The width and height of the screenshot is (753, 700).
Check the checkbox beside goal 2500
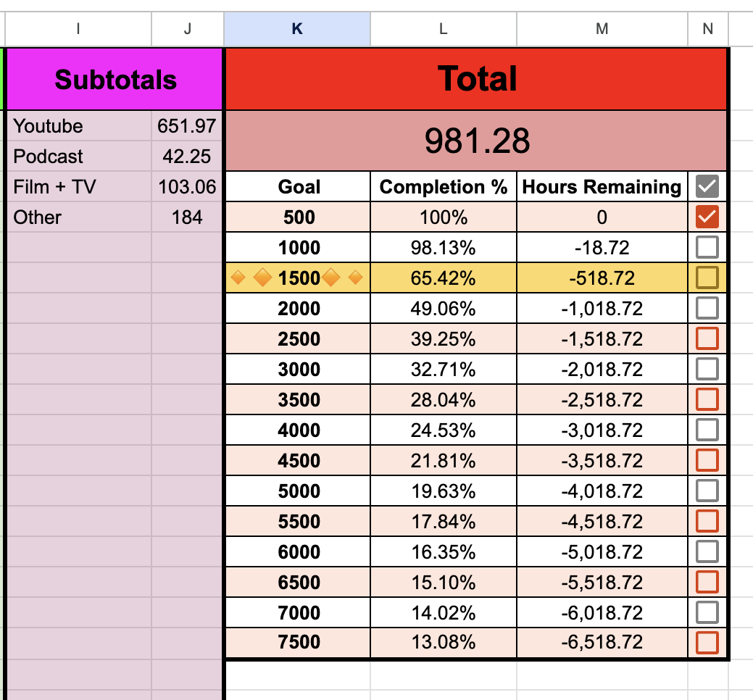(x=706, y=338)
